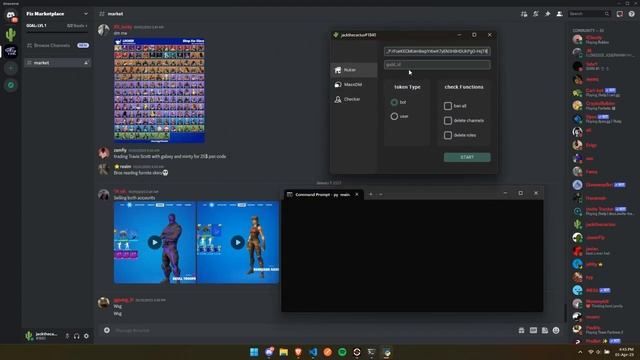This screenshot has height=360, width=640.
Task: Expand the Fiz Marketplace server menu chevron
Action: [86, 14]
